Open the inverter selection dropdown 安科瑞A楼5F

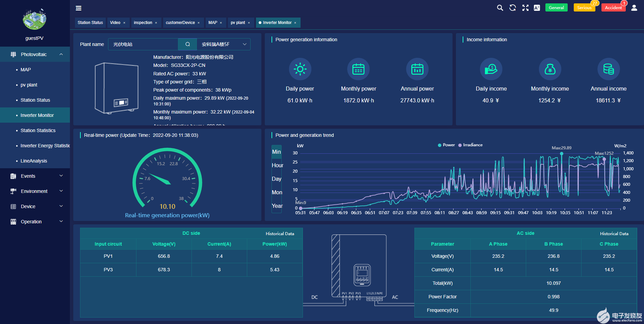(x=224, y=44)
